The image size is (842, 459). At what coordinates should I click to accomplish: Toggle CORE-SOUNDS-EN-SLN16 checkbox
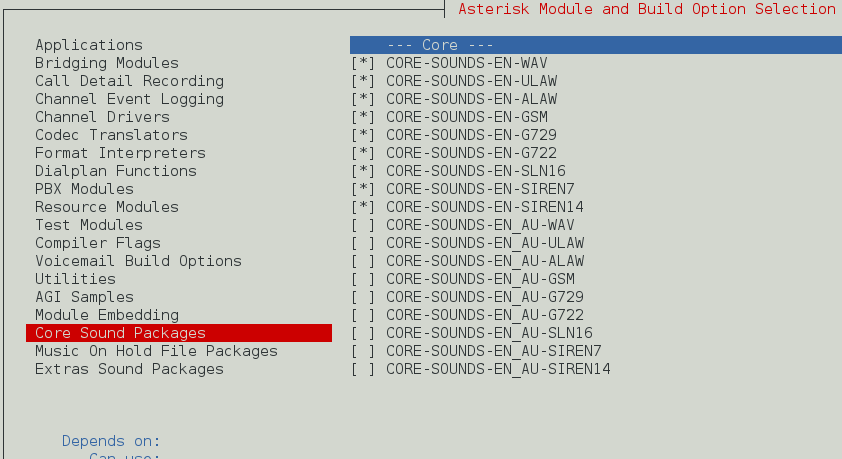click(363, 171)
